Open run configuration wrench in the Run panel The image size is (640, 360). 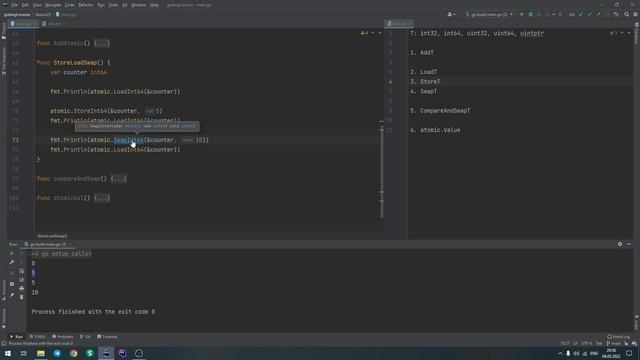(12, 262)
